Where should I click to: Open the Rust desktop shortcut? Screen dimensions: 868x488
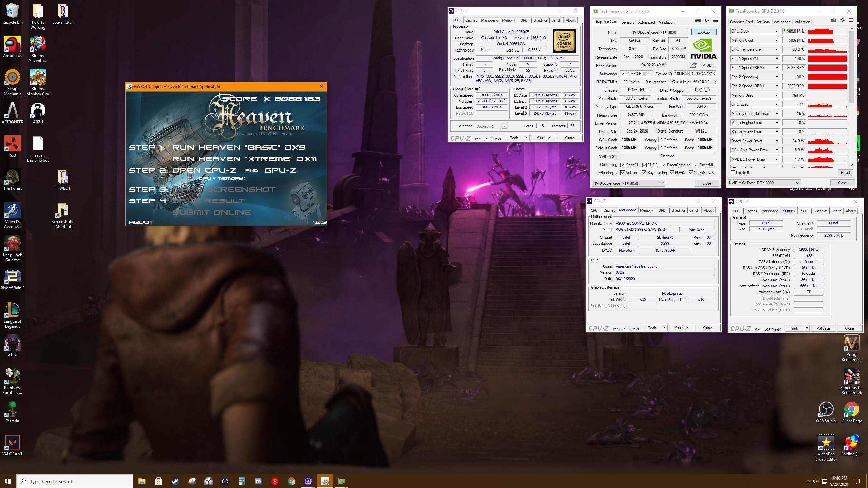[x=13, y=147]
